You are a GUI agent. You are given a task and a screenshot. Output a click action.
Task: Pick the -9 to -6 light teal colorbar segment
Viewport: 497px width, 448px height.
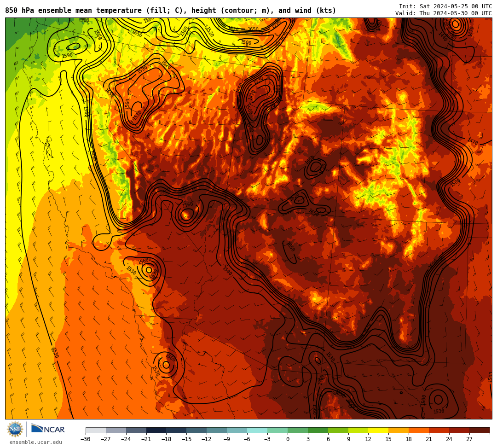(x=237, y=430)
